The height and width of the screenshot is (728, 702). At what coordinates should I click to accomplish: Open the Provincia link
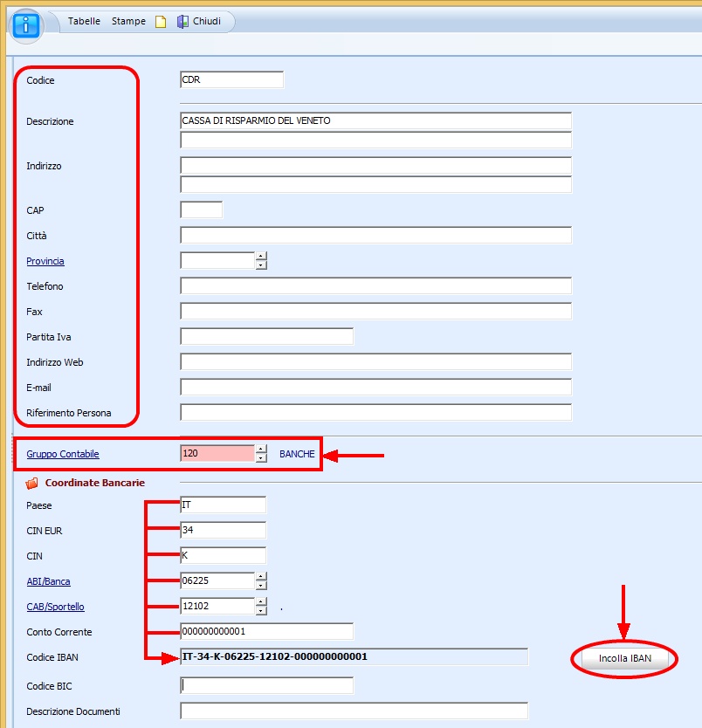[45, 261]
